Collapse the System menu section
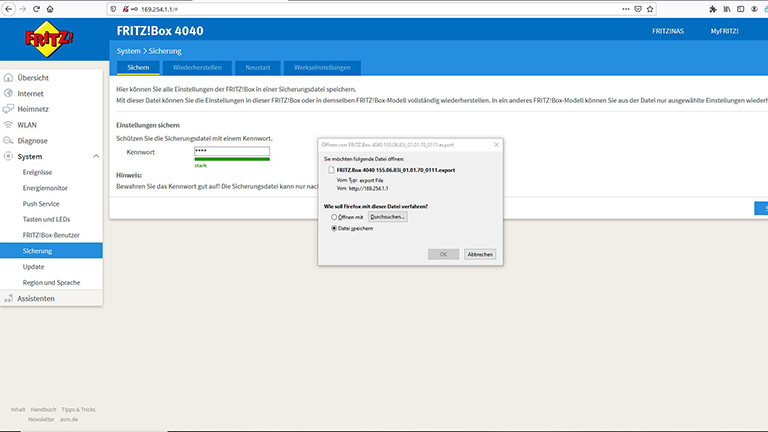Image resolution: width=768 pixels, height=432 pixels. [x=96, y=157]
